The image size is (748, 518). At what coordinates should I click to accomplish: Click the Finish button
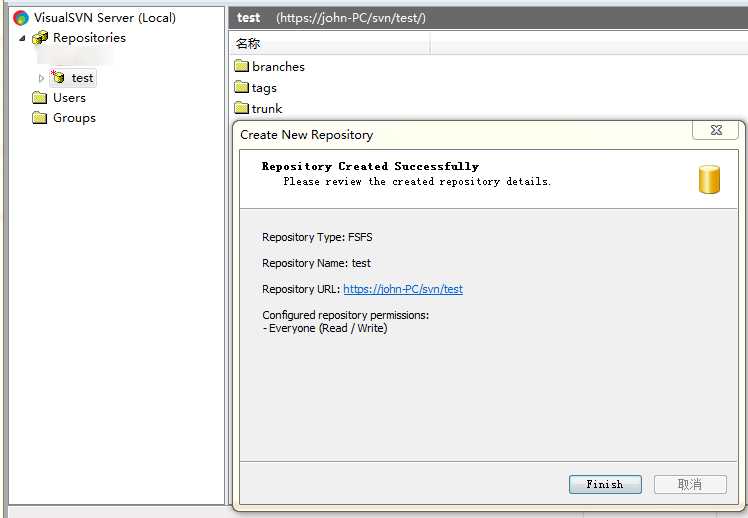pyautogui.click(x=605, y=484)
